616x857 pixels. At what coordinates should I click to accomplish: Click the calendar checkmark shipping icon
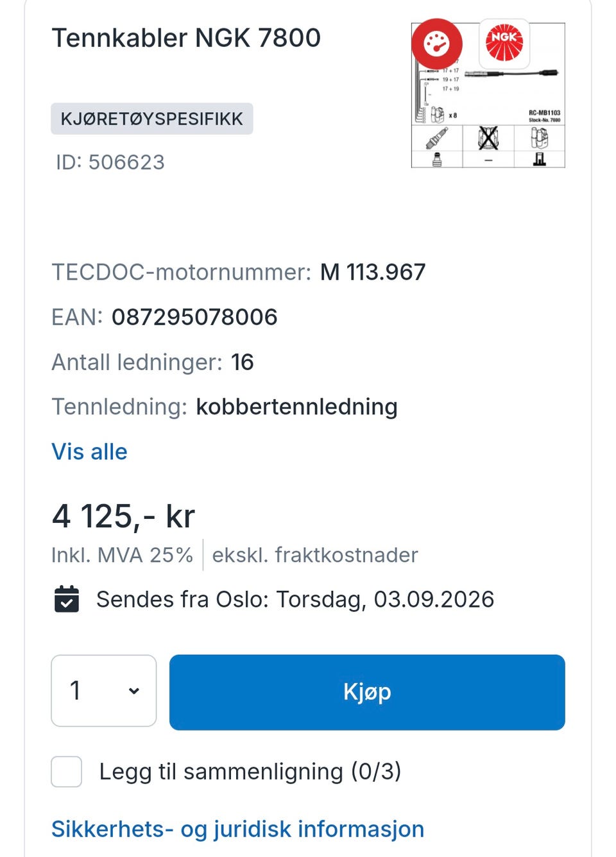(67, 599)
